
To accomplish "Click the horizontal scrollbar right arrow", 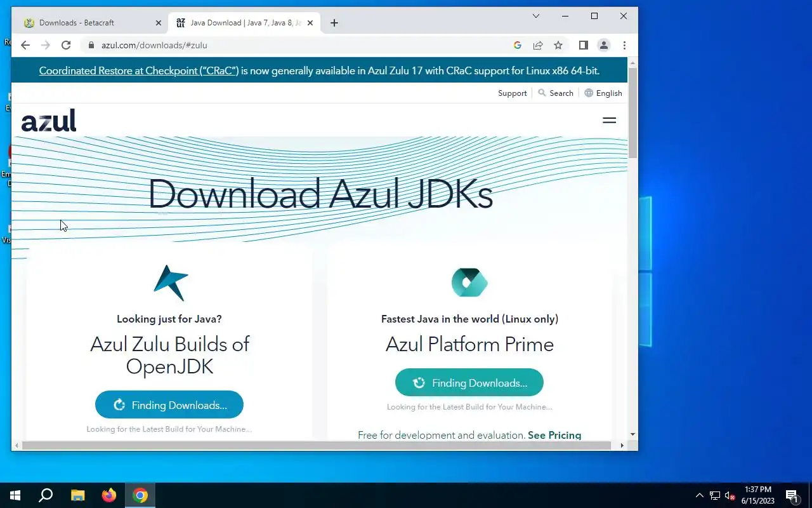I will [622, 446].
